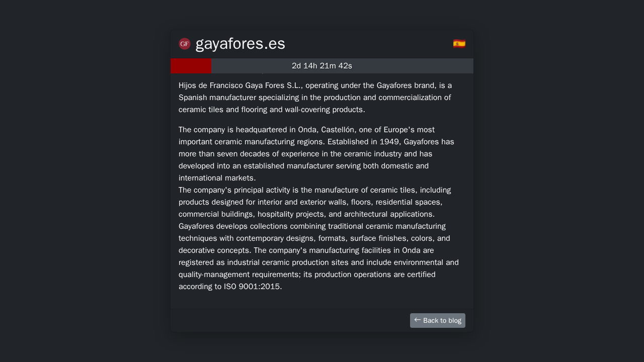Screen dimensions: 644x362
Task: Click the round GF logo icon
Action: click(185, 44)
